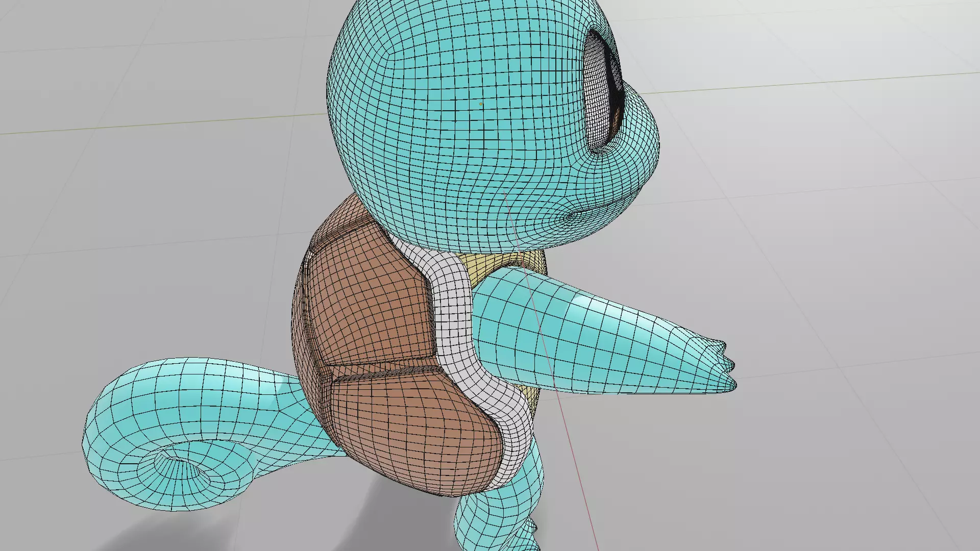The width and height of the screenshot is (980, 551).
Task: Click the small orange origin dot on head
Action: pyautogui.click(x=481, y=104)
